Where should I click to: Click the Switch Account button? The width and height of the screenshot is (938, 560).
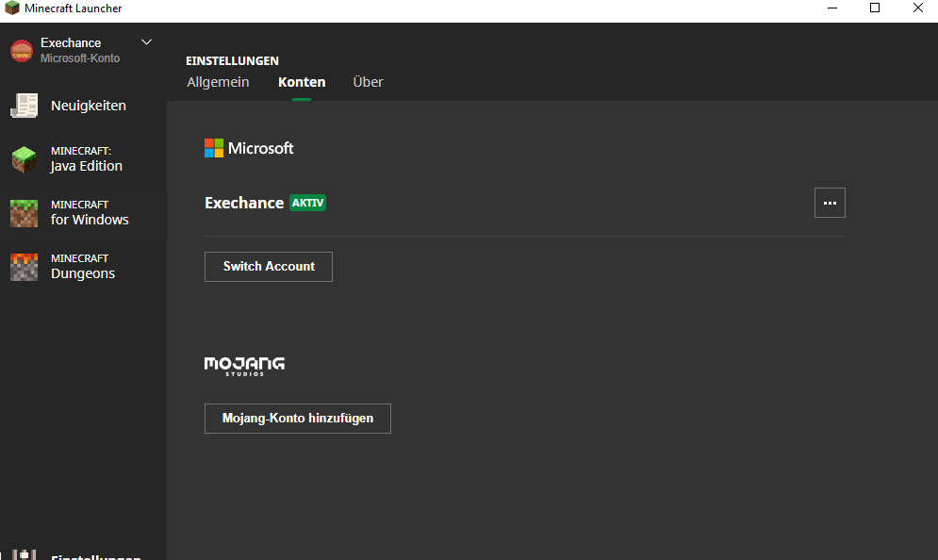click(x=269, y=267)
